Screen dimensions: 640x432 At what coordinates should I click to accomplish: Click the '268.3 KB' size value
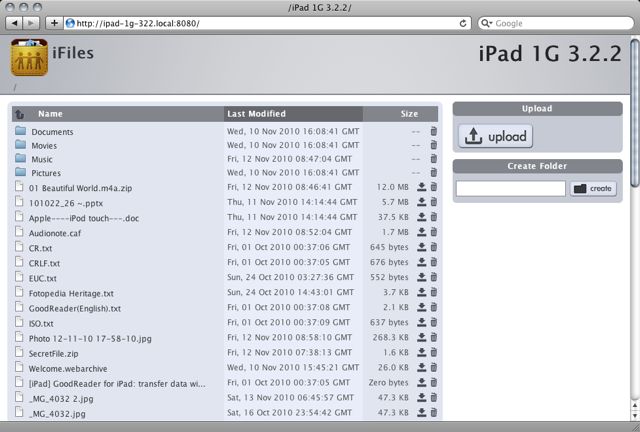pos(390,337)
